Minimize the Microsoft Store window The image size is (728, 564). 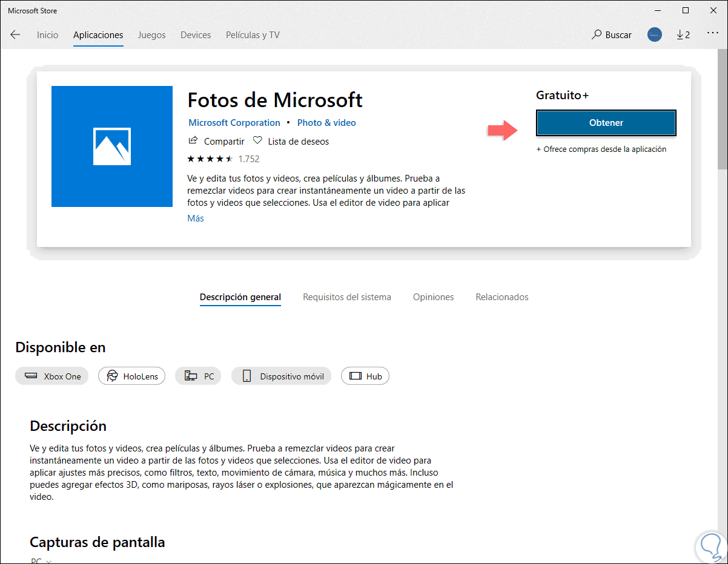tap(658, 10)
